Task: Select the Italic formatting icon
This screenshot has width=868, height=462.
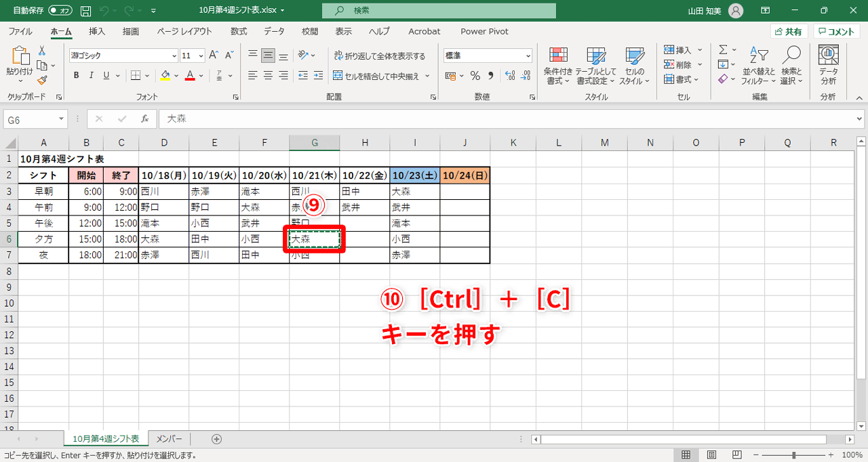Action: [90, 75]
